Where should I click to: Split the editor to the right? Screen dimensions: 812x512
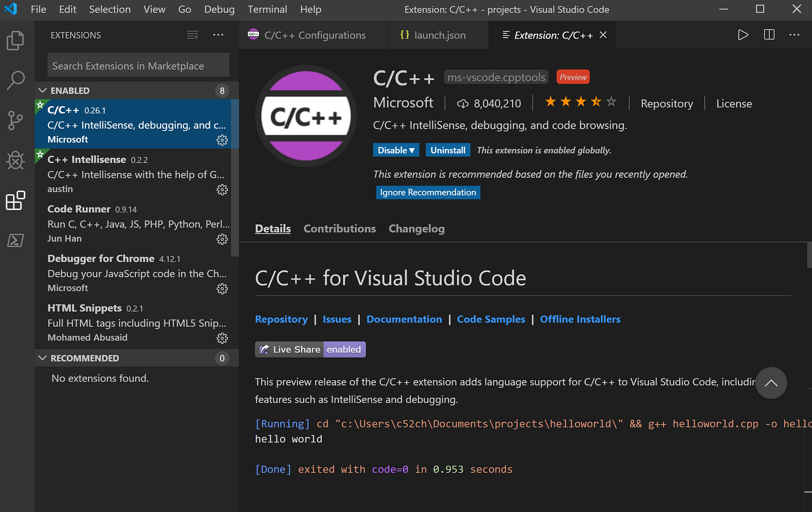click(769, 35)
